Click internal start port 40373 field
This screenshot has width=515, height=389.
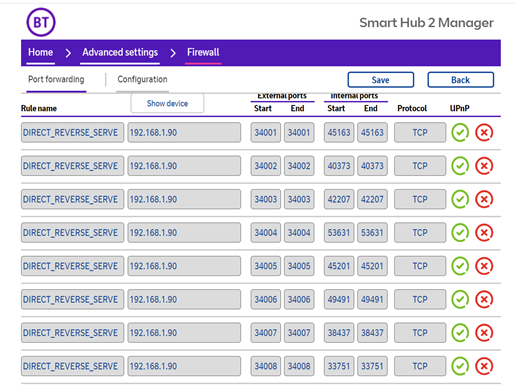pyautogui.click(x=339, y=166)
